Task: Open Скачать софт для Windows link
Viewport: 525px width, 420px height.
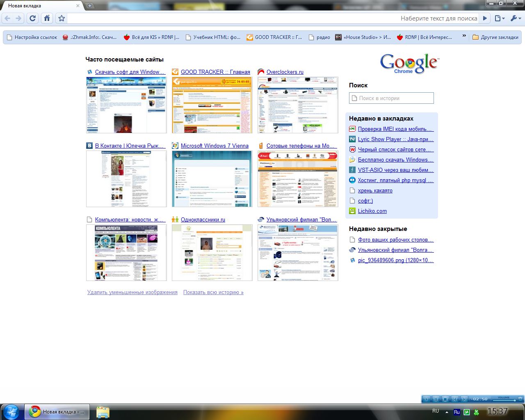Action: point(130,72)
